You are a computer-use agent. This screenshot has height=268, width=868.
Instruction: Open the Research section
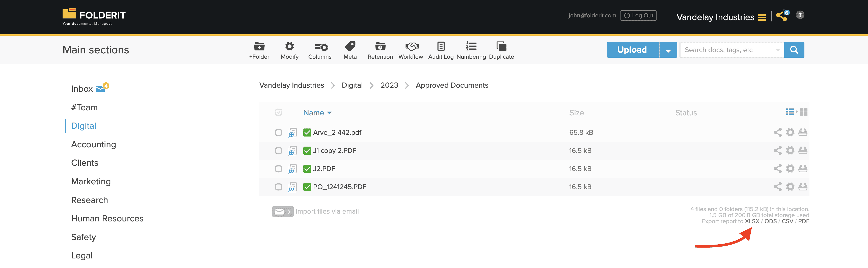89,200
